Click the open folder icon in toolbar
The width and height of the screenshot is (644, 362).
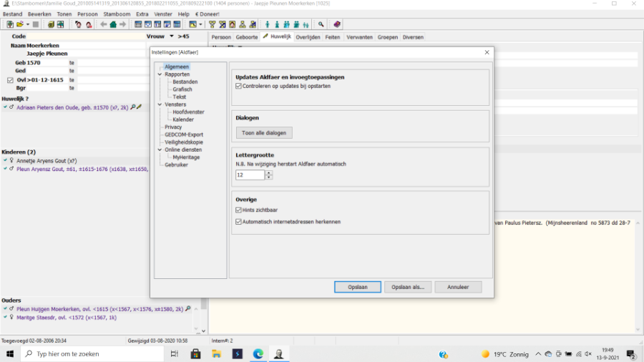(20, 24)
